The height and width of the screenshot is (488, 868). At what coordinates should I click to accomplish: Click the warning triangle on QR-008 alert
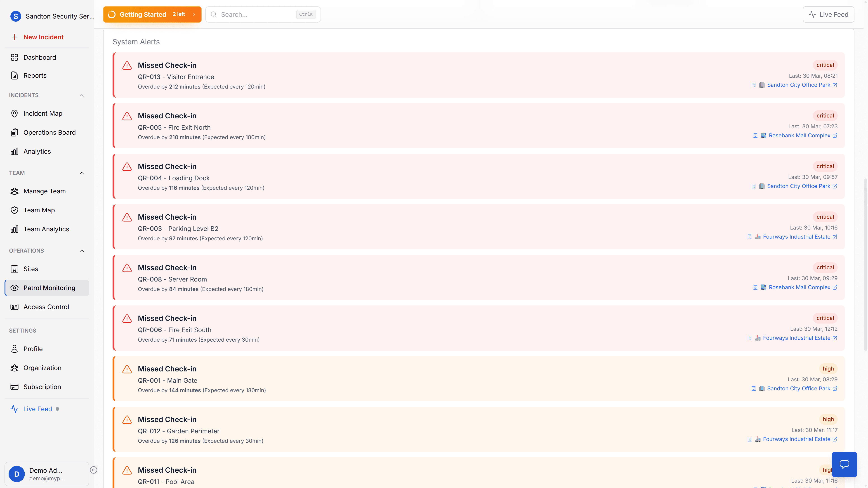click(x=127, y=268)
